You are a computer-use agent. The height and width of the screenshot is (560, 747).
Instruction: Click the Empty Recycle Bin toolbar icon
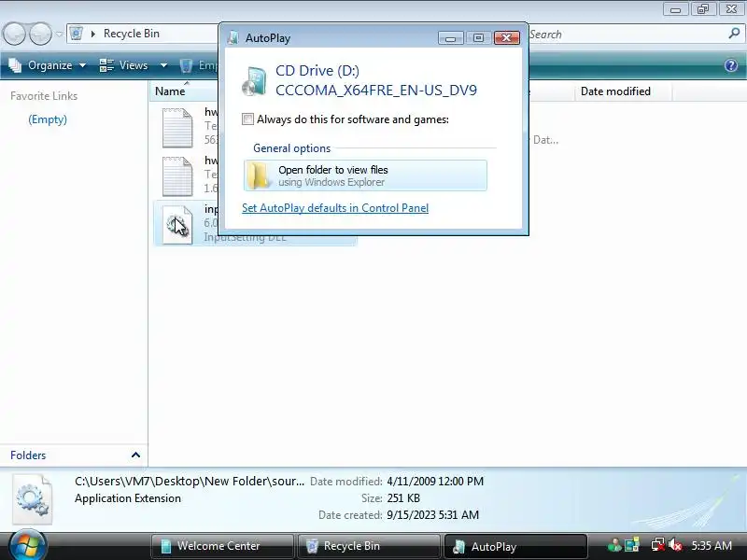point(186,65)
